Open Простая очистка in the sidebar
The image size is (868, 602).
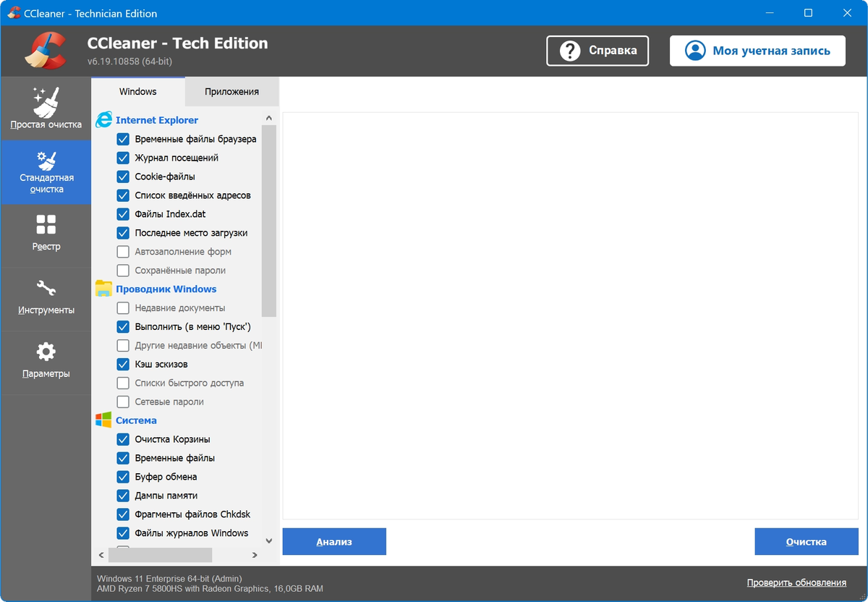click(x=46, y=109)
